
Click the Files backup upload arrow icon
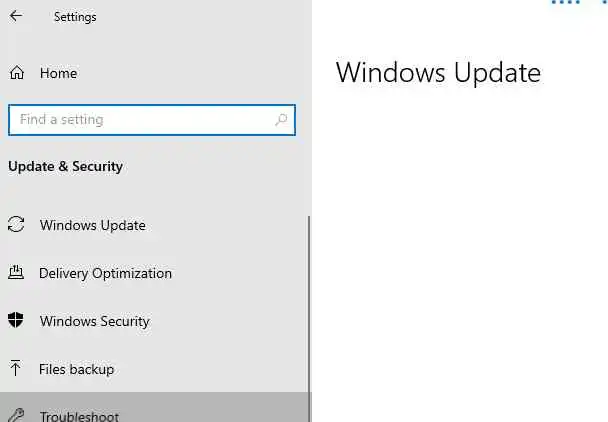16,369
